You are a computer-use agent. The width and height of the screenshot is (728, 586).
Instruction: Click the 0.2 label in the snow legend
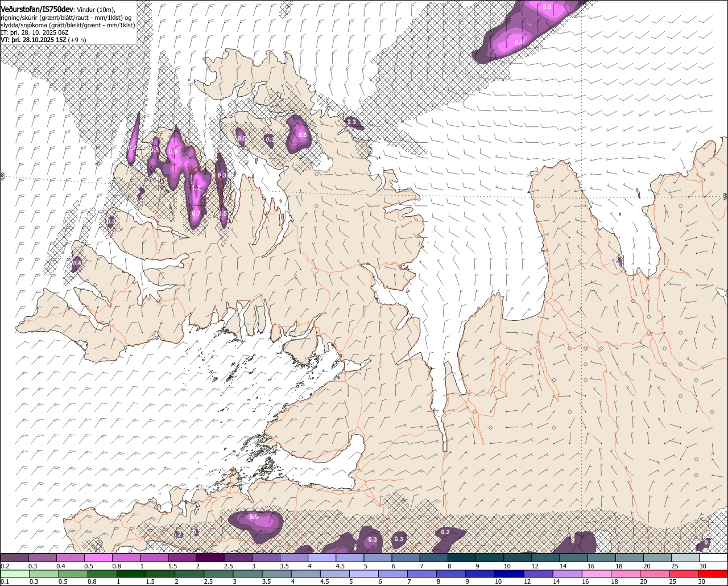click(x=5, y=566)
